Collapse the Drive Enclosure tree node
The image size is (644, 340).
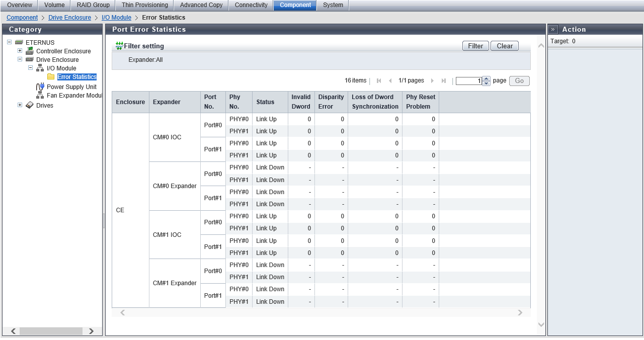[20, 59]
